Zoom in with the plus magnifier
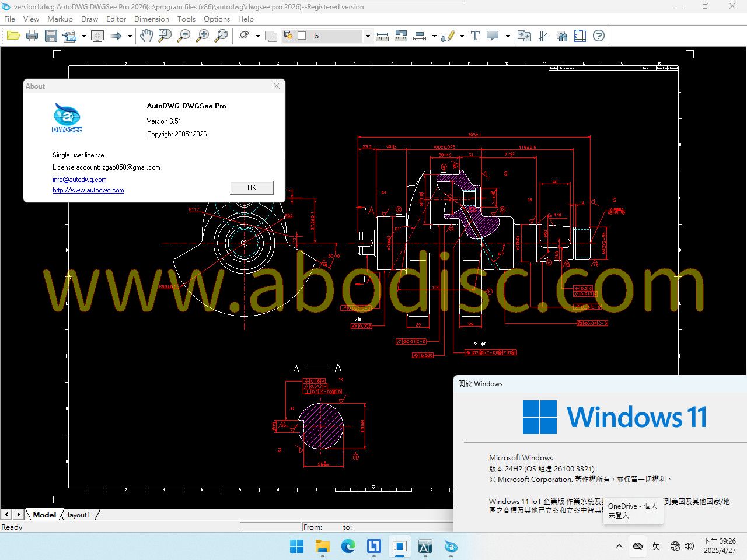Screen dimensions: 747x560 coord(203,36)
